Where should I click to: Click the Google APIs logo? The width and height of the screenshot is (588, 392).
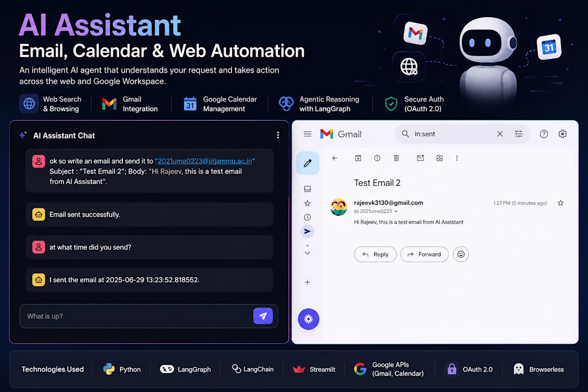click(360, 369)
